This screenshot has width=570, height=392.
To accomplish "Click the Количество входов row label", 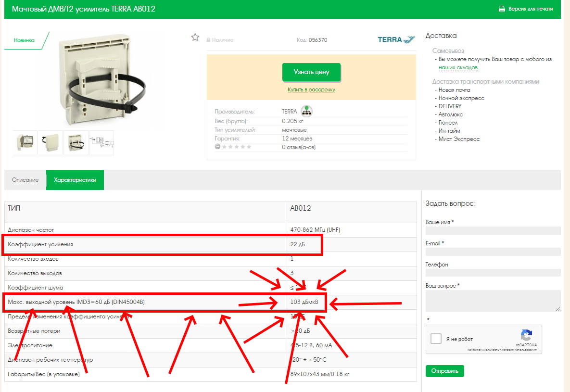I will click(33, 259).
